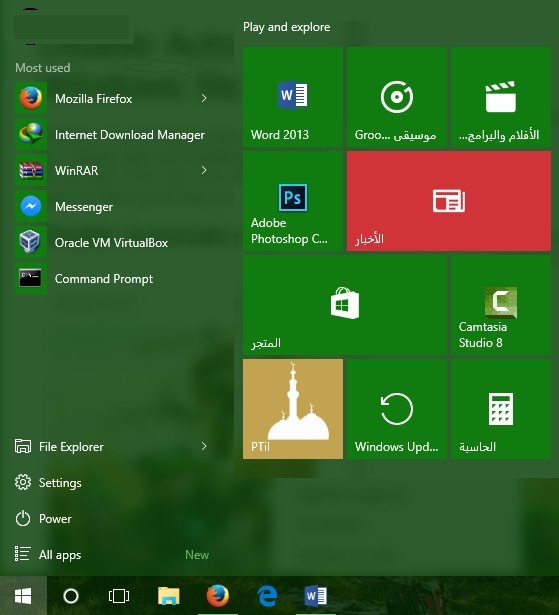Open the Movies & TV clapperboard tile
Screen dimensions: 559x615
click(x=501, y=97)
